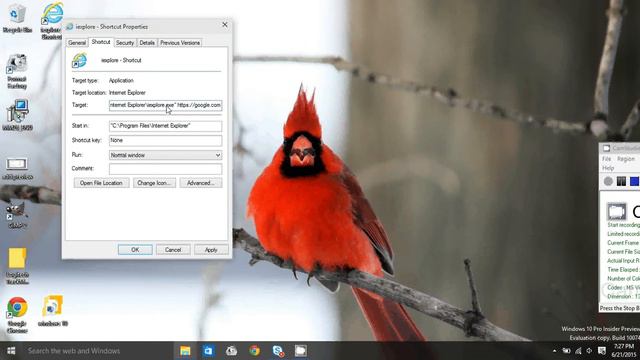Click the Open File Location button
This screenshot has height=360, width=640.
coord(101,183)
